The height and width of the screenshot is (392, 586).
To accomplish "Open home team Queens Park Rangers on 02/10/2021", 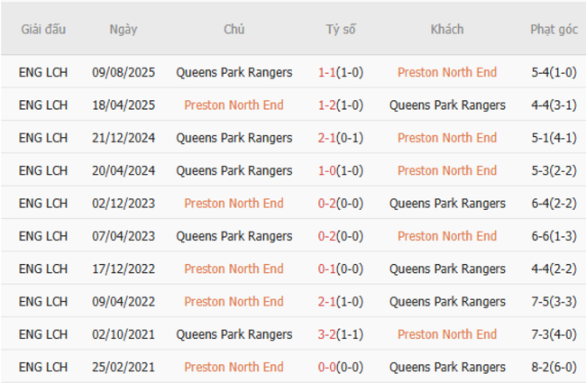I will [x=234, y=334].
